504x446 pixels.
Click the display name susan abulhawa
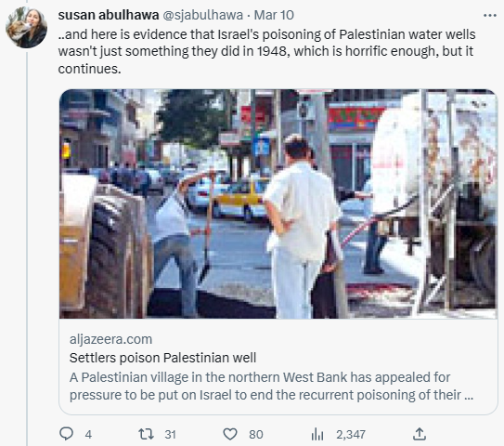tap(109, 15)
